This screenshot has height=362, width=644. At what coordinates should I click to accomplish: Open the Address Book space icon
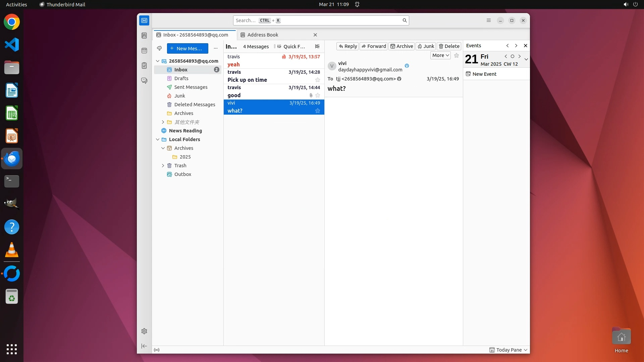coord(144,36)
